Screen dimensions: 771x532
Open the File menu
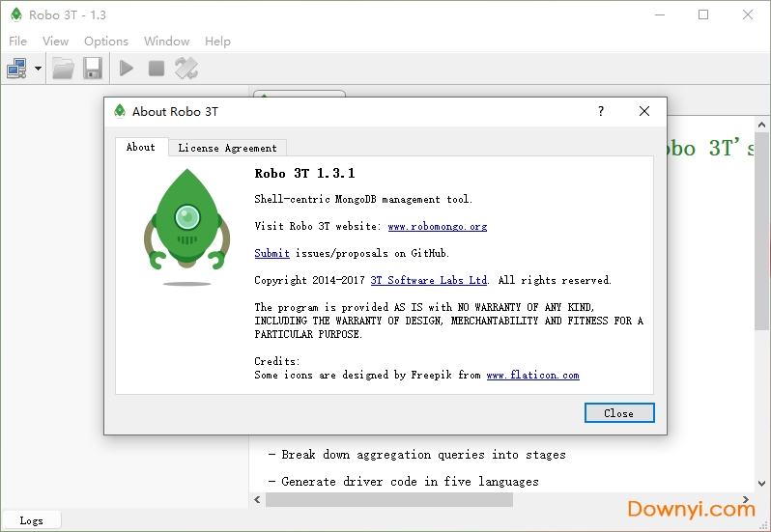(x=17, y=42)
